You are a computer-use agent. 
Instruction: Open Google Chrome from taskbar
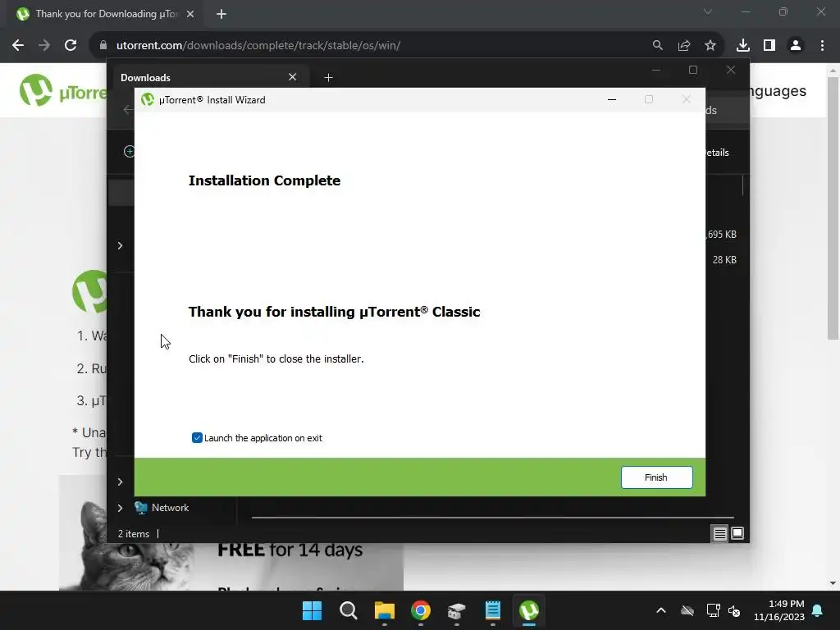421,610
